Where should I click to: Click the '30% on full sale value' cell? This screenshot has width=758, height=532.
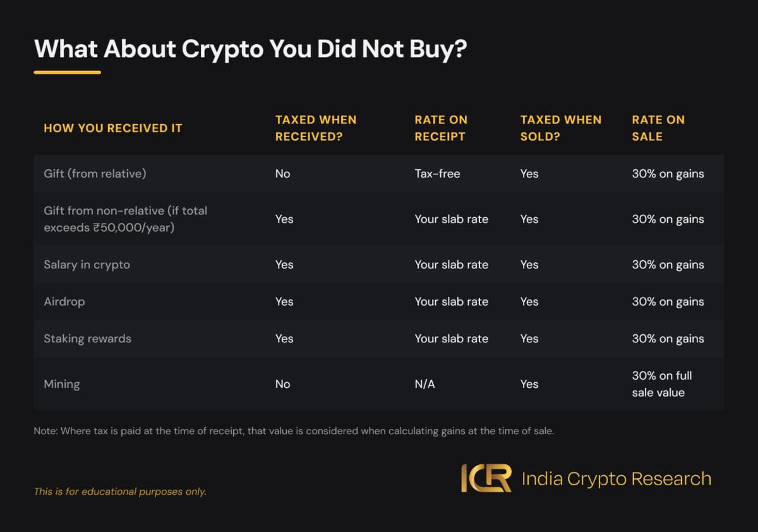661,384
